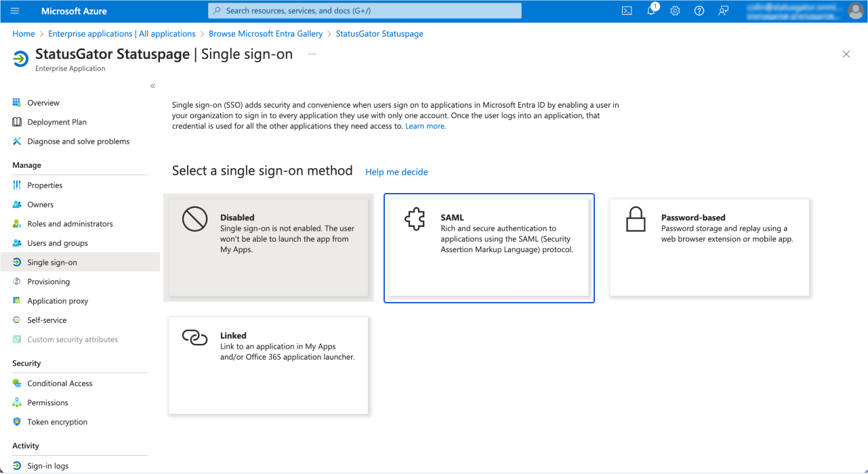Select Single sign-on menu item
Viewport: 868px width, 474px height.
(80, 263)
